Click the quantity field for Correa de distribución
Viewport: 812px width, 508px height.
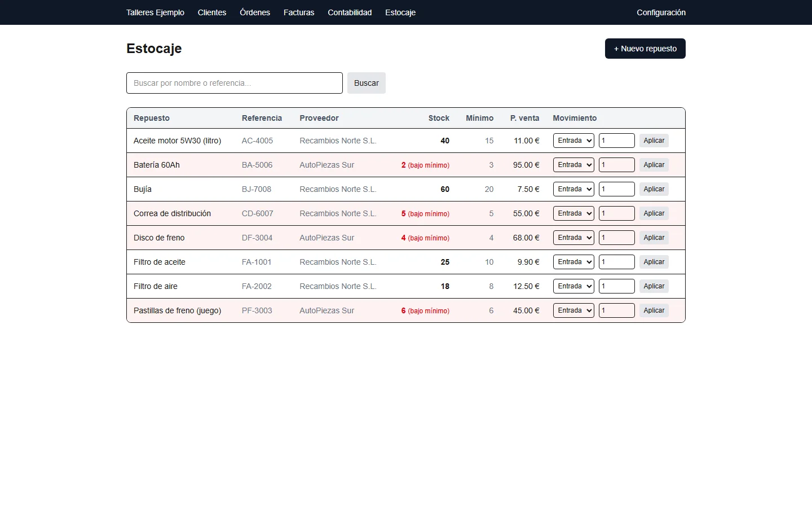(x=617, y=213)
